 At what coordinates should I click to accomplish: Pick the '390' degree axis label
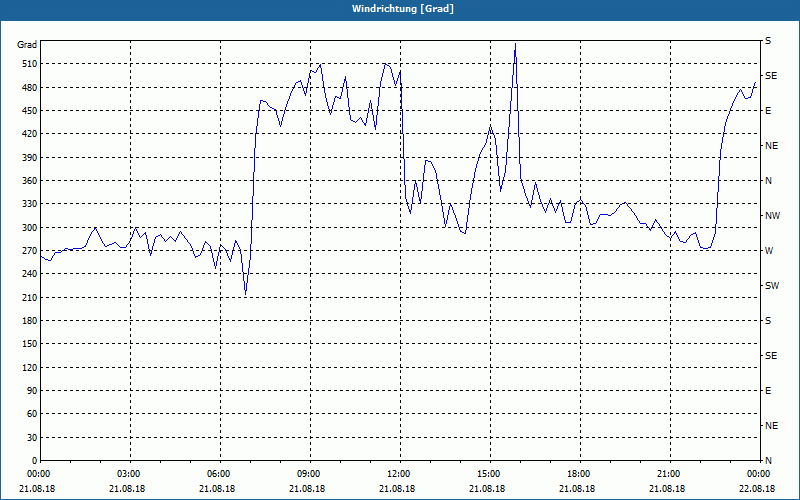[x=30, y=158]
